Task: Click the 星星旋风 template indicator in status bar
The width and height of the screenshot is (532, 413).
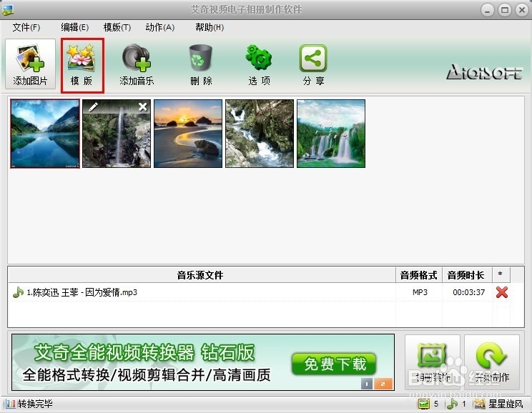Action: pyautogui.click(x=499, y=404)
